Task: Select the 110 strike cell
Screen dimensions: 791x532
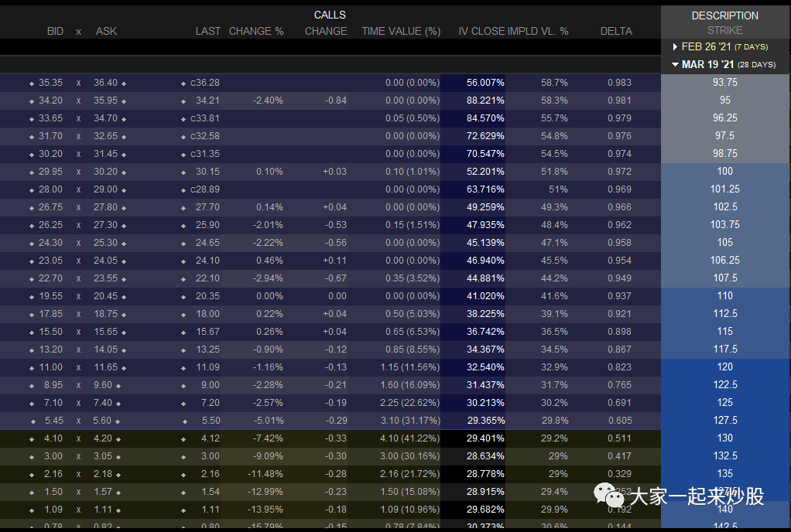Action: coord(725,295)
